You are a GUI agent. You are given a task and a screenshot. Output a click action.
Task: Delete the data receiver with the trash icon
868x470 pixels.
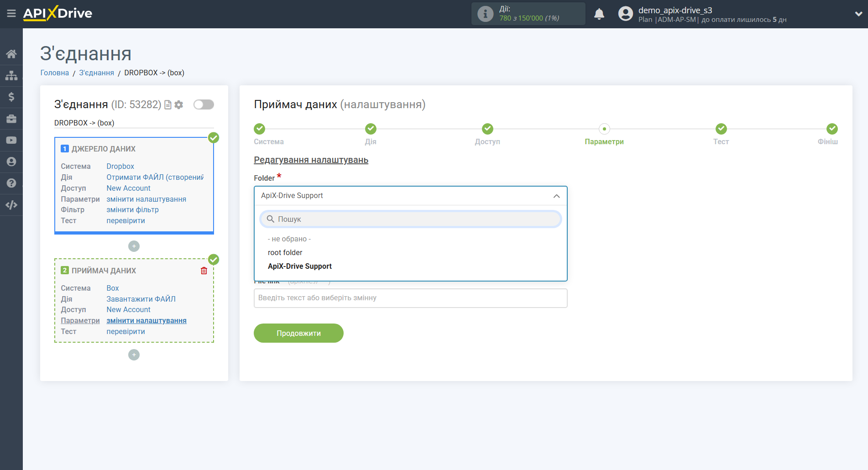(x=204, y=271)
